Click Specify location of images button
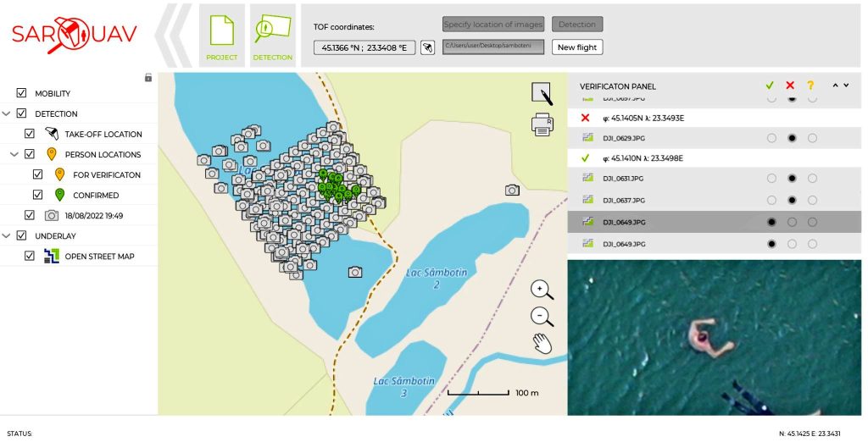Screen dimensions: 868x442 click(x=492, y=25)
